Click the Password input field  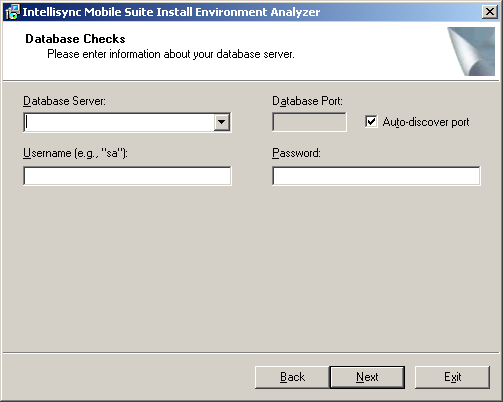pos(376,176)
